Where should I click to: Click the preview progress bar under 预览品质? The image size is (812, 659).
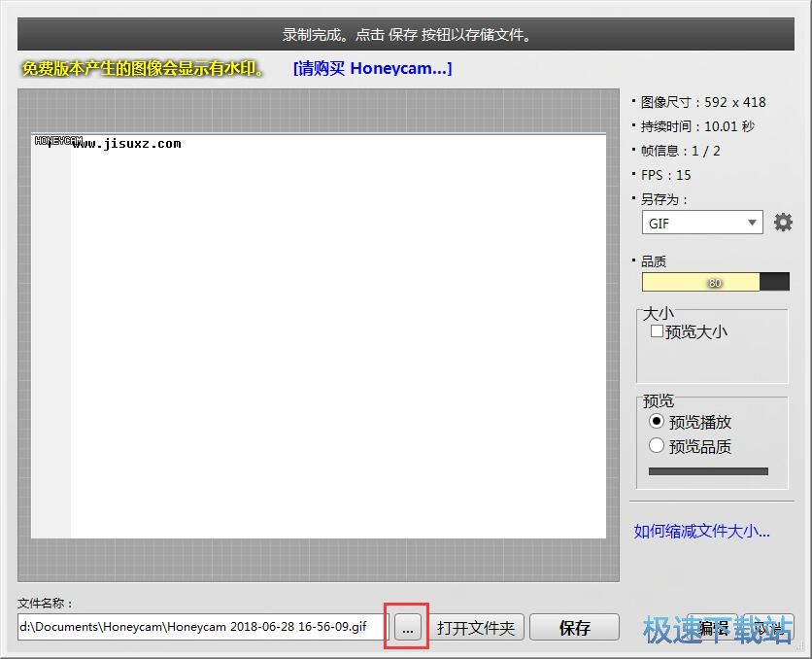coord(708,471)
